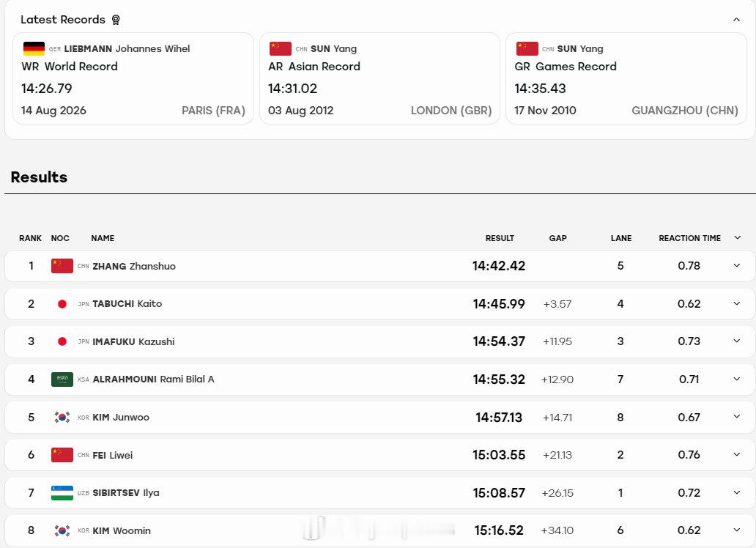Viewport: 756px width, 548px height.
Task: Click the Germany flag on the World Record card
Action: 34,49
